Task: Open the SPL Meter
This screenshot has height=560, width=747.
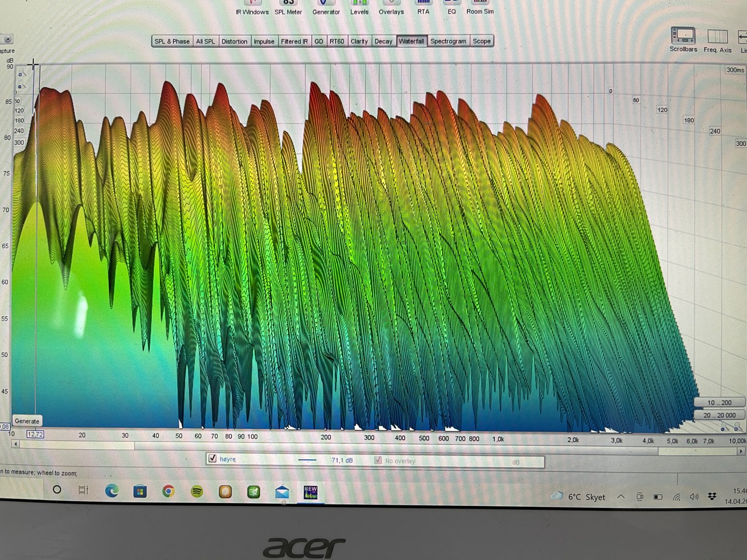Action: [x=288, y=8]
